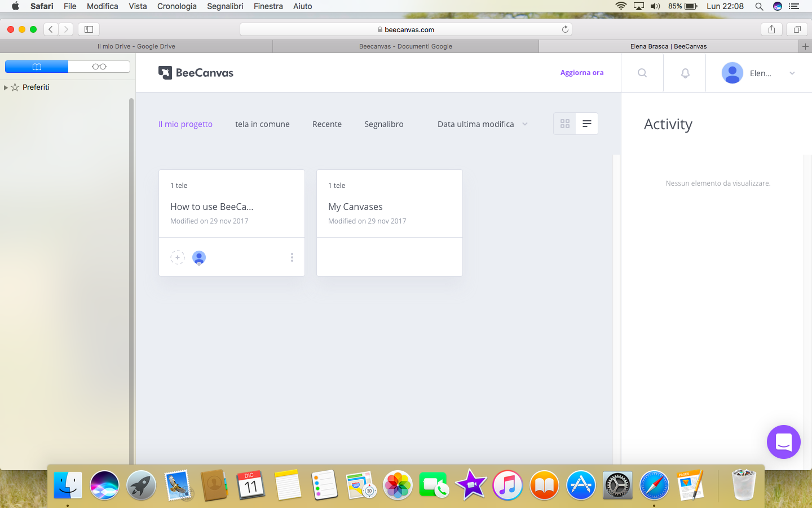Switch to list view layout
This screenshot has width=812, height=508.
pos(587,124)
